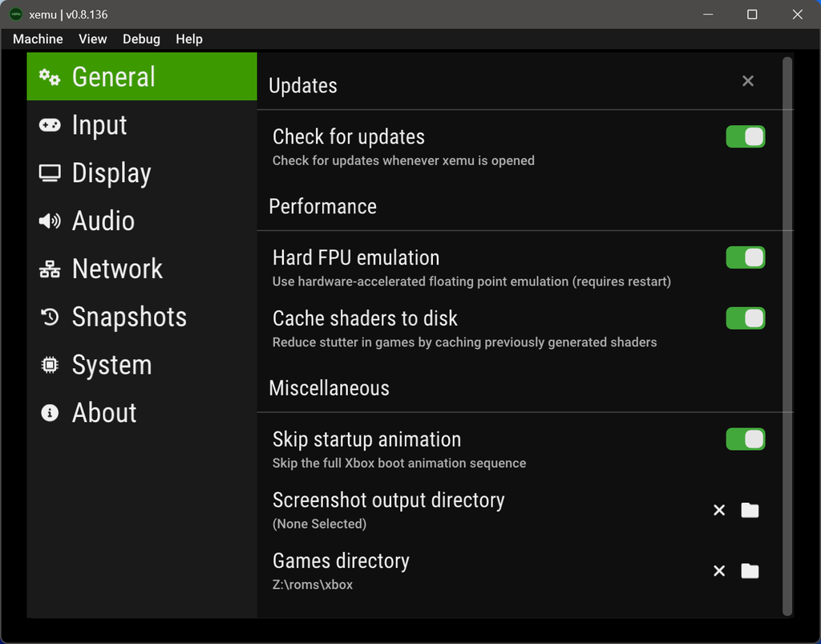
Task: Click the chip icon beside System
Action: click(x=50, y=365)
